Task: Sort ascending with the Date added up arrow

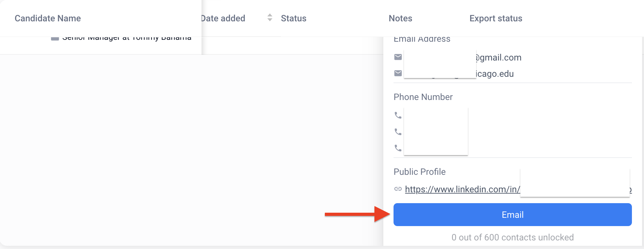Action: pos(270,15)
